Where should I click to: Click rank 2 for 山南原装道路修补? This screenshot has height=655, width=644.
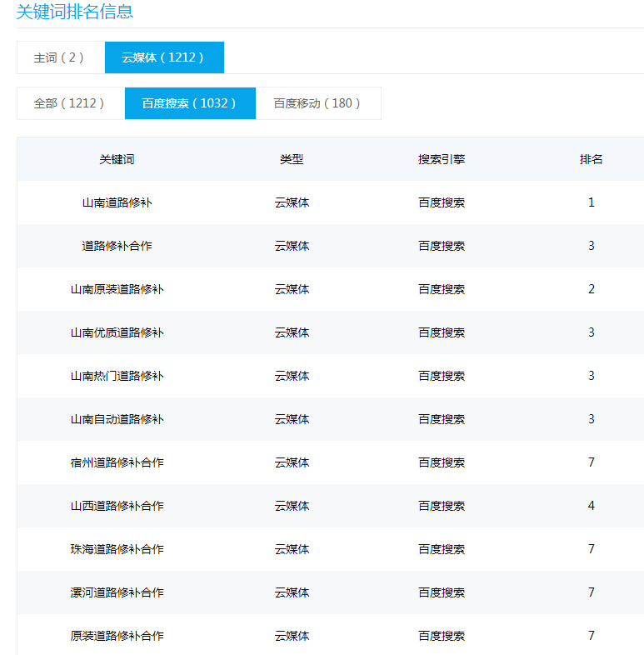(591, 289)
